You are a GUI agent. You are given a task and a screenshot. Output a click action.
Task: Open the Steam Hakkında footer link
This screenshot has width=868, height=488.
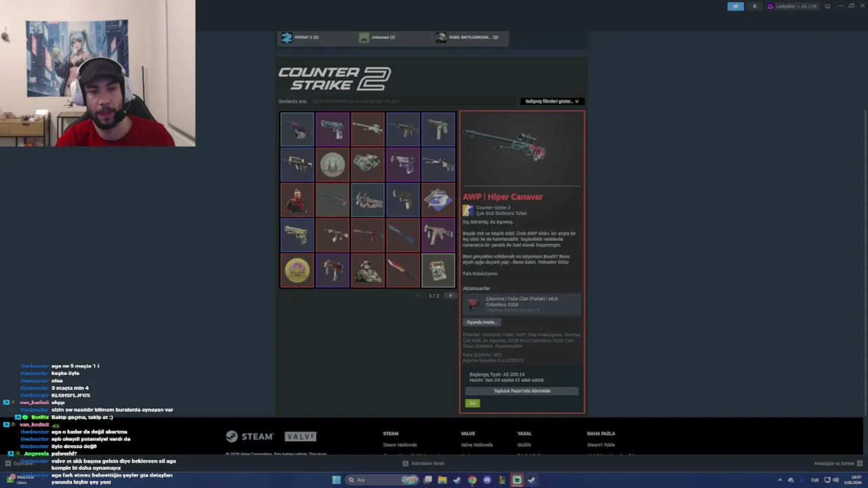(399, 445)
